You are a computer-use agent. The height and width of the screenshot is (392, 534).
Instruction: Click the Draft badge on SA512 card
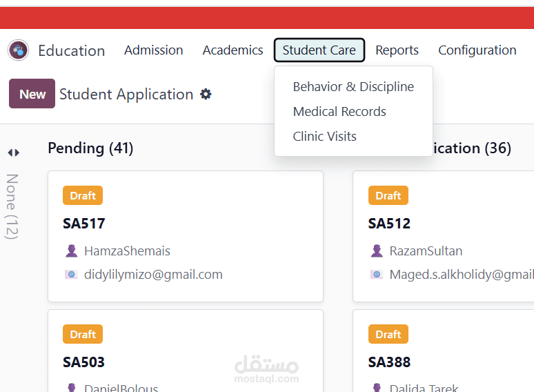[388, 195]
